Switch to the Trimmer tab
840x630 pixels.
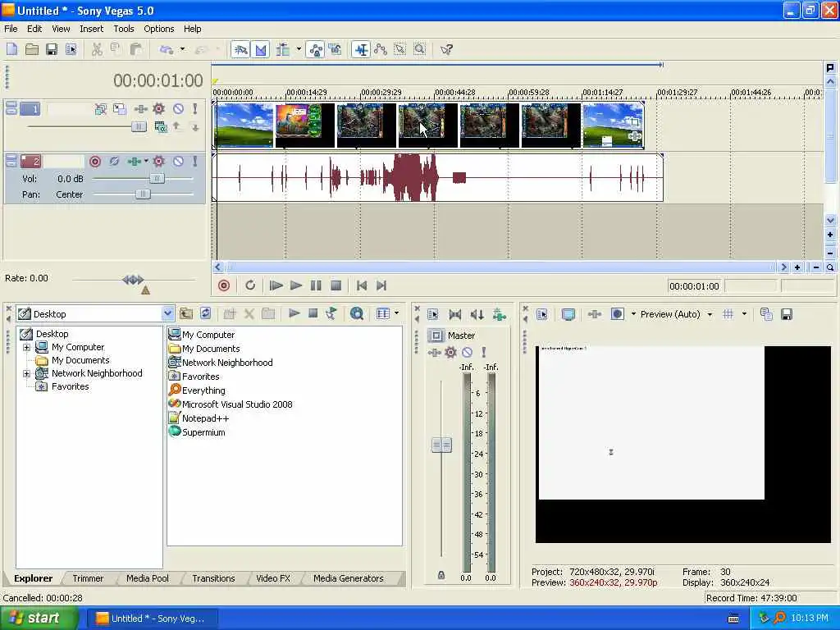88,578
